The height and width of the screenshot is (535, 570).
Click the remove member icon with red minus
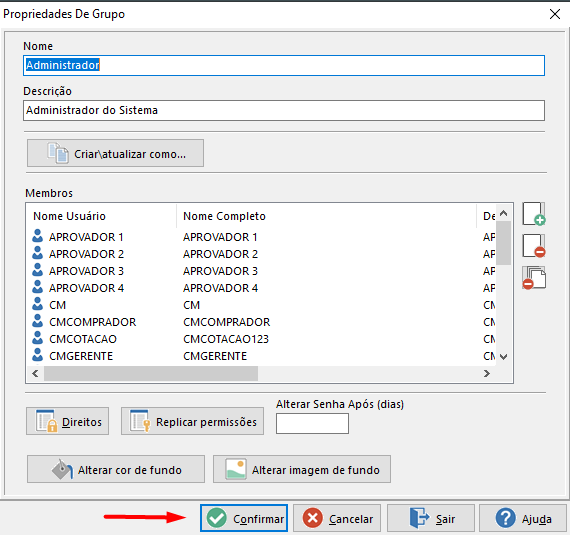pos(534,246)
